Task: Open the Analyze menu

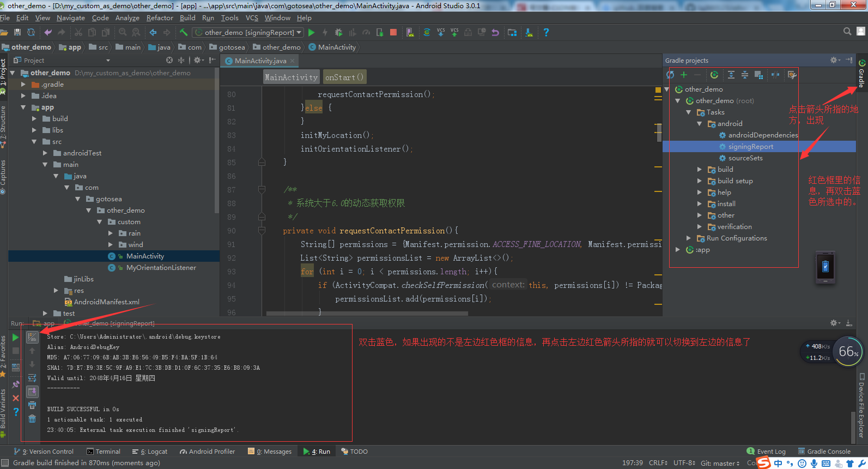Action: click(x=127, y=18)
